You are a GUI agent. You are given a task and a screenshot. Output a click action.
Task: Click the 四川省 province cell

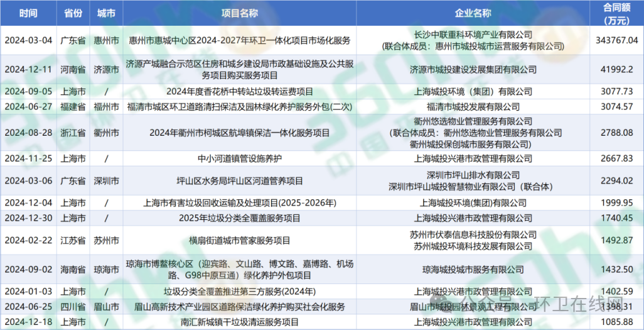(x=72, y=307)
